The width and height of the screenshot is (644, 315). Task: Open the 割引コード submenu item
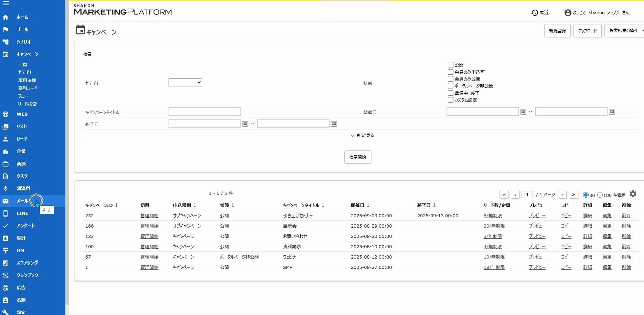pyautogui.click(x=28, y=88)
